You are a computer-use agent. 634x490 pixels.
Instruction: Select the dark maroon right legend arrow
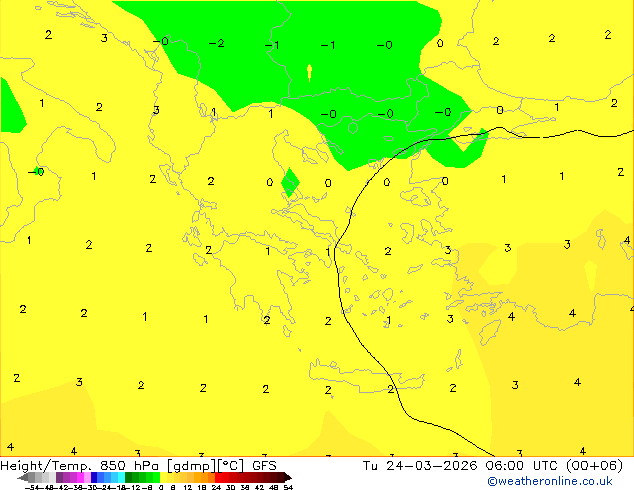pyautogui.click(x=288, y=477)
